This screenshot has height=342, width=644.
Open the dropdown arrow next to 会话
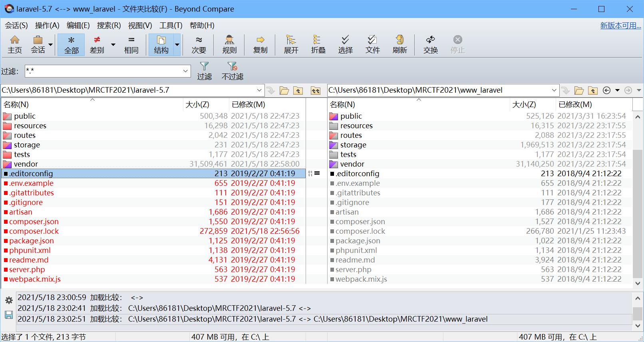(x=51, y=44)
